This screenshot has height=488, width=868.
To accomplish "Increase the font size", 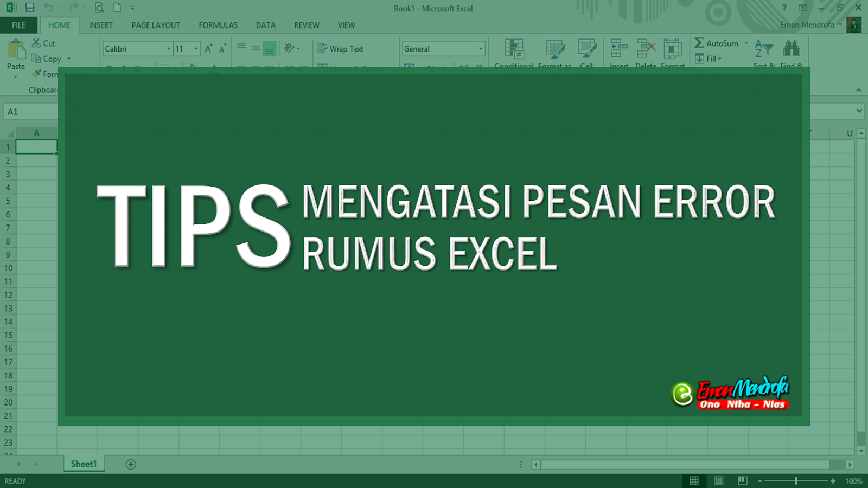I will pos(208,49).
